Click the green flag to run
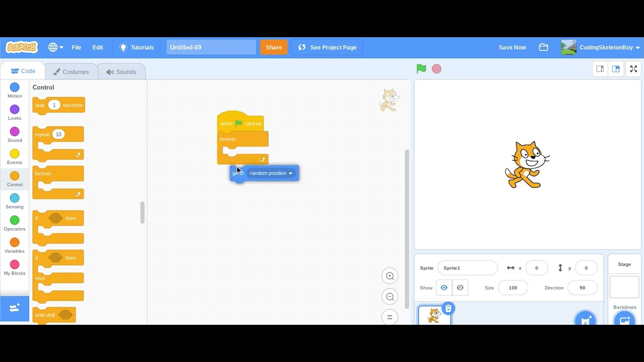The width and height of the screenshot is (644, 362). tap(421, 69)
